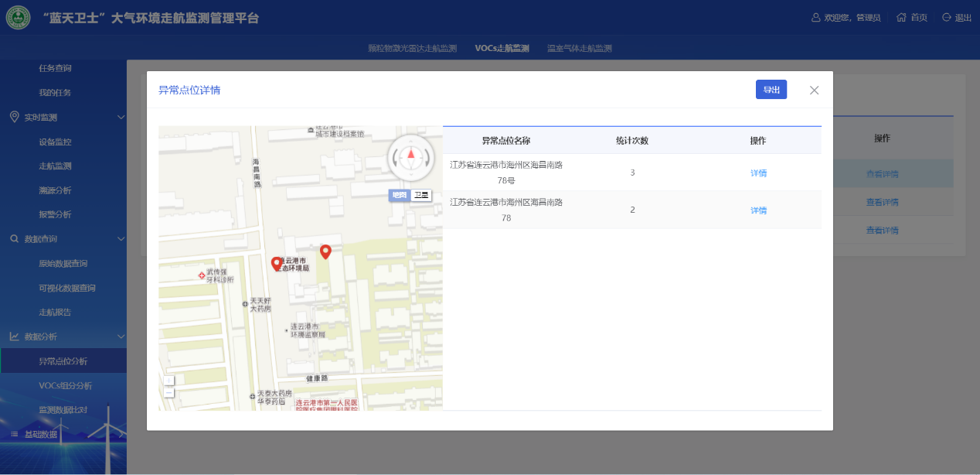980x475 pixels.
Task: Click the platform logo emblem
Action: pos(19,18)
